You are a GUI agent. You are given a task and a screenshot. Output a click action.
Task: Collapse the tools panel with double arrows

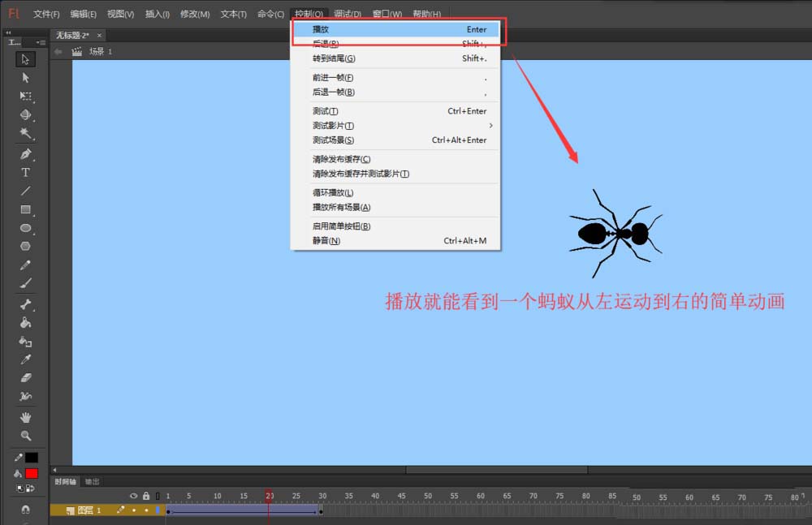click(8, 32)
